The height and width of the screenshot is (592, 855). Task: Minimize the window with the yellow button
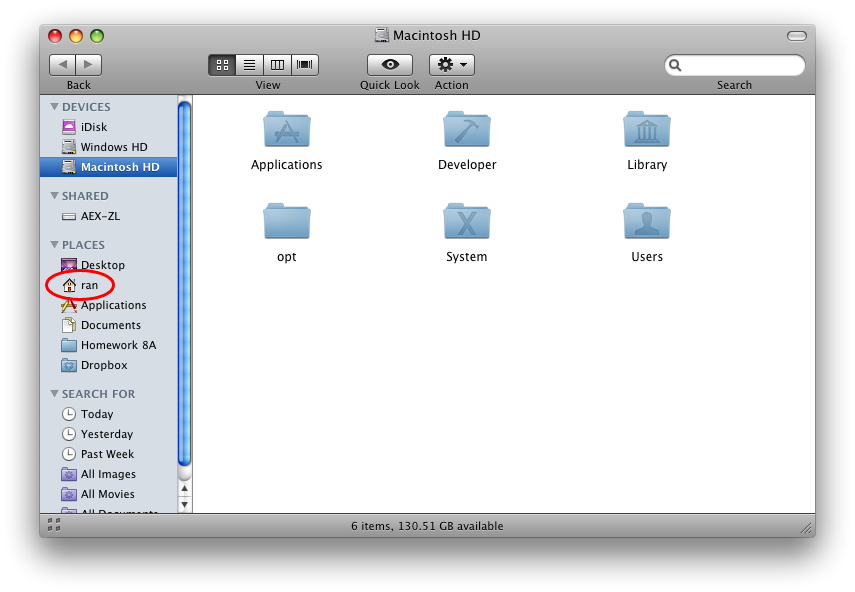click(76, 36)
